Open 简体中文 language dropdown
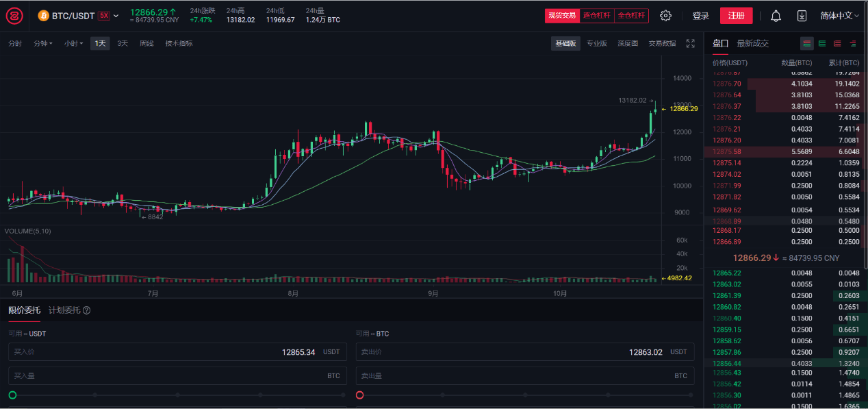This screenshot has height=409, width=868. (840, 16)
